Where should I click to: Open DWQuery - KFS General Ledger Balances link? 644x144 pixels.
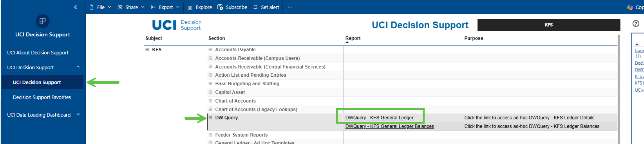[x=389, y=126]
